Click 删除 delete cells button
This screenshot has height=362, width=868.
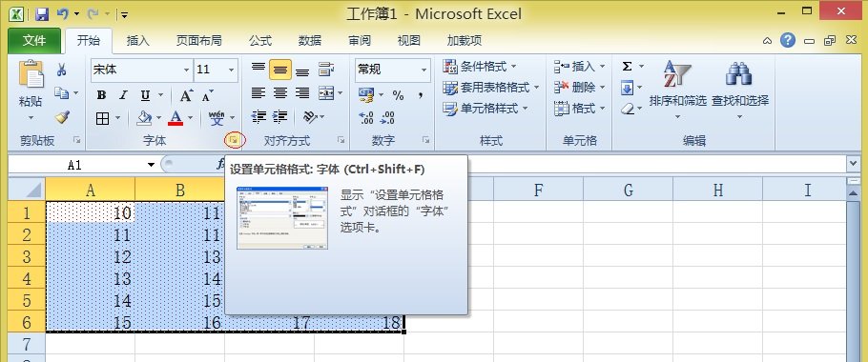click(x=579, y=88)
